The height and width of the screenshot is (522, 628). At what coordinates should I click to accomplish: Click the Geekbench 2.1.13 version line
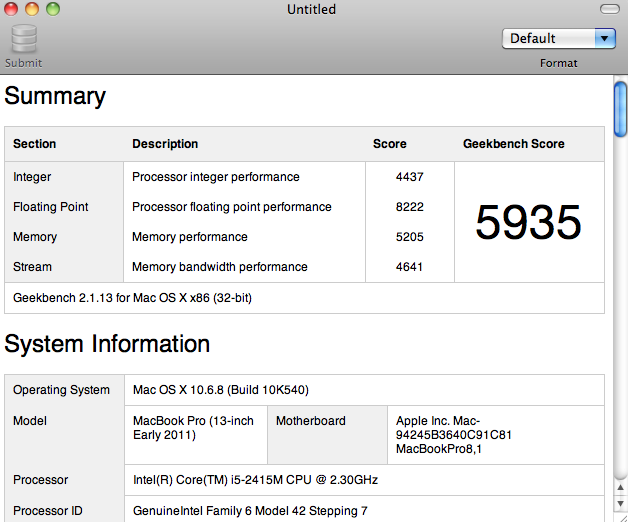click(133, 298)
